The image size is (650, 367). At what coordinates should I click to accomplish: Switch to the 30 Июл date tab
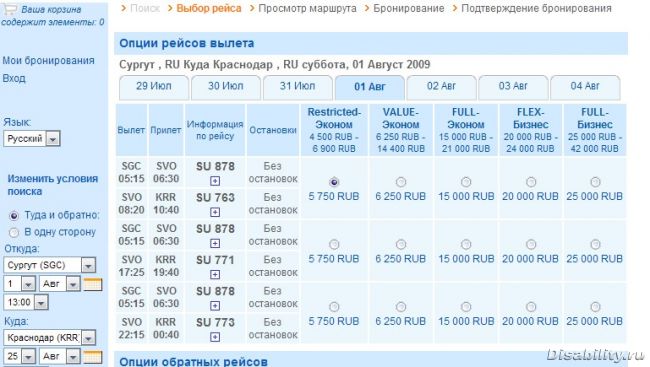coord(226,87)
